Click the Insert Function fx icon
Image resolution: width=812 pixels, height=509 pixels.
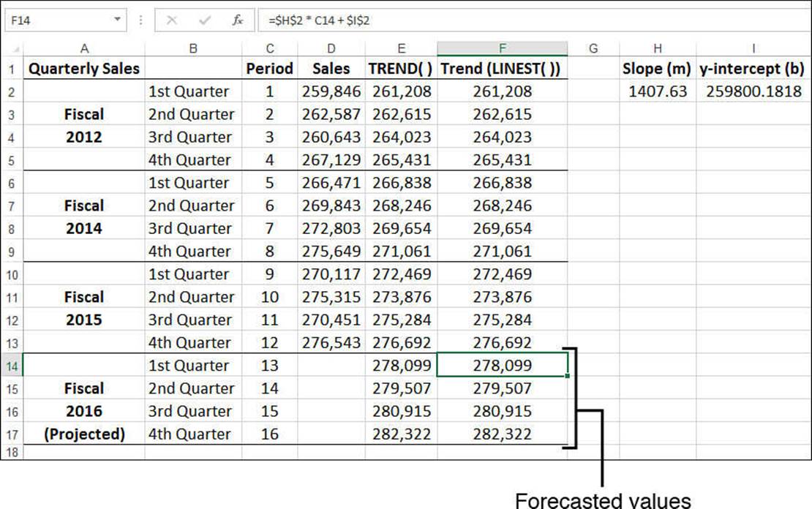click(238, 20)
